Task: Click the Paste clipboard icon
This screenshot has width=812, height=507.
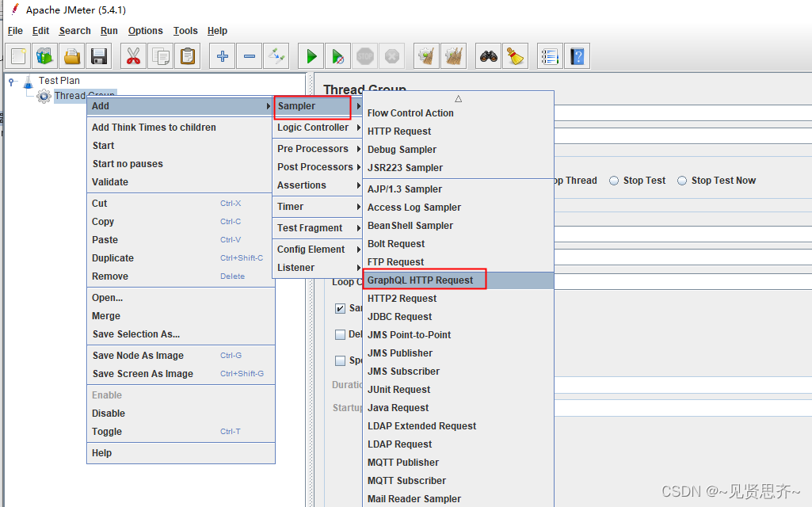Action: (188, 56)
